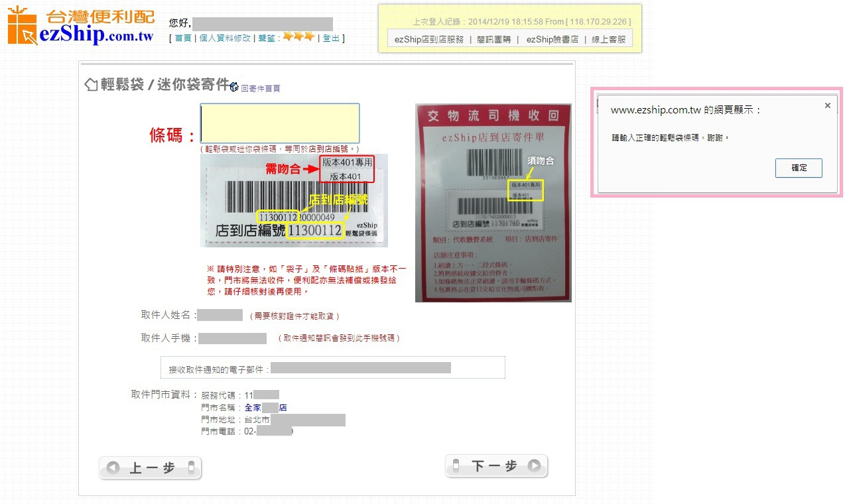The height and width of the screenshot is (504, 845).
Task: Click 登出 to log out
Action: click(x=330, y=38)
